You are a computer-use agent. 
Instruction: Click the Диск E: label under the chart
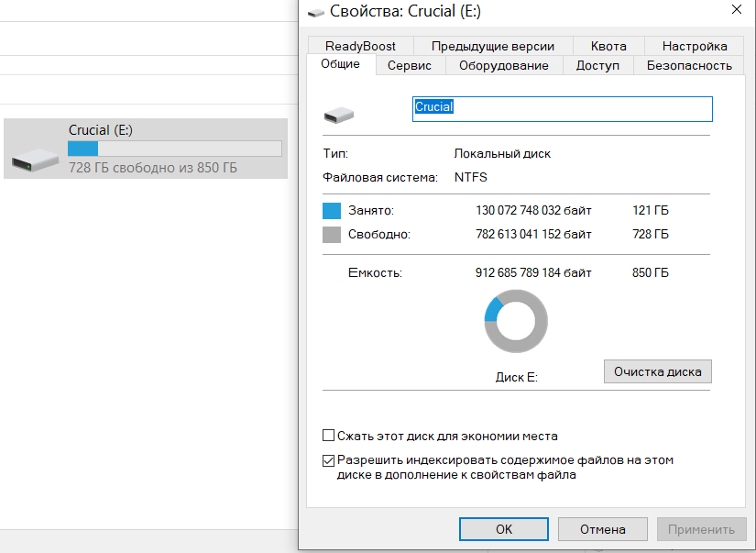coord(517,377)
